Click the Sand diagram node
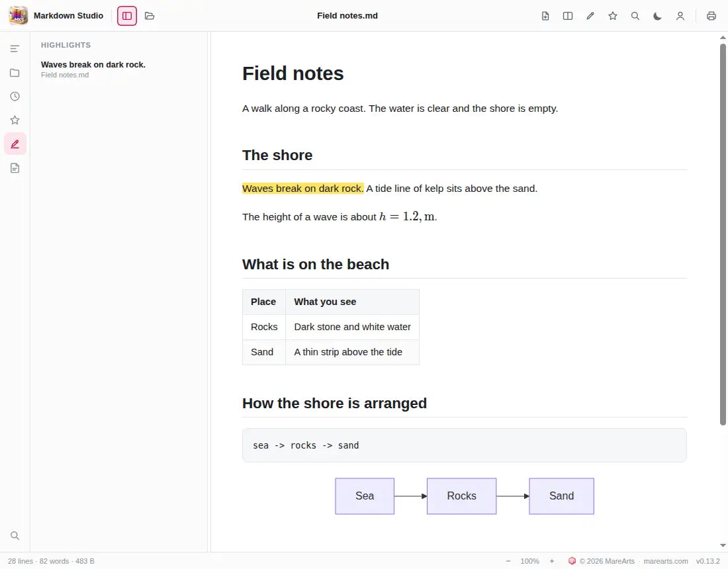This screenshot has width=728, height=569. (561, 496)
